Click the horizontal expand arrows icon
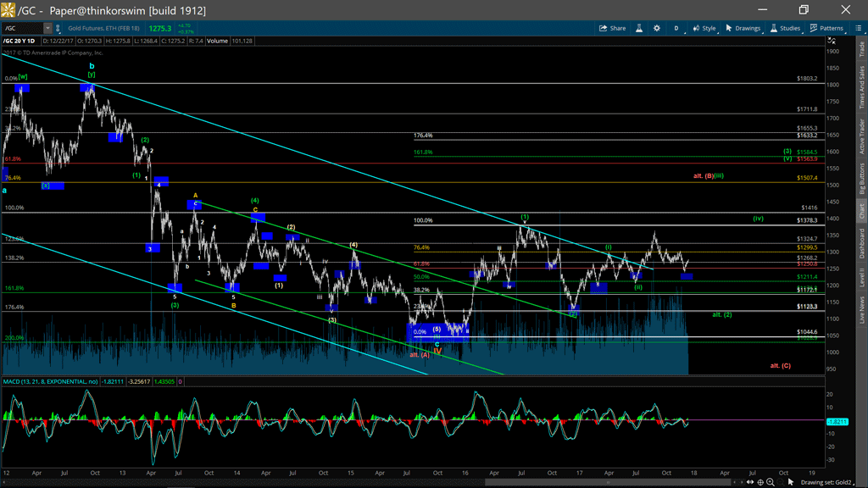The width and height of the screenshot is (868, 488). point(749,482)
